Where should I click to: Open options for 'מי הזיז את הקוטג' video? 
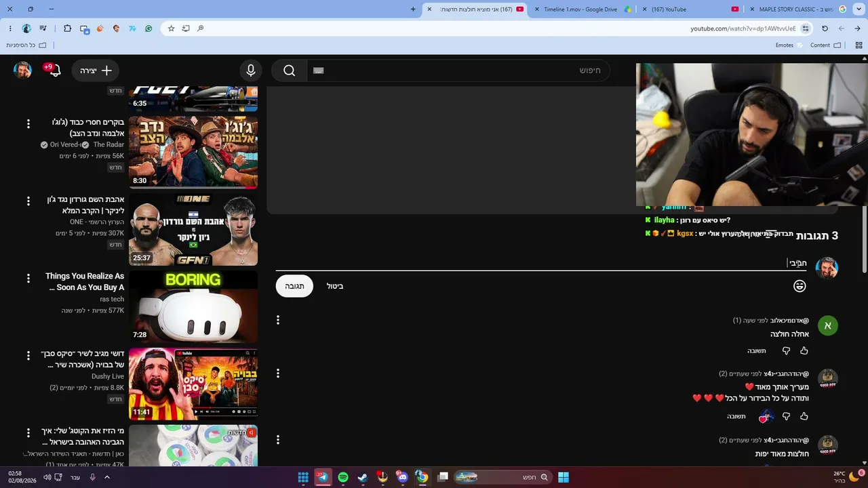[x=28, y=432]
